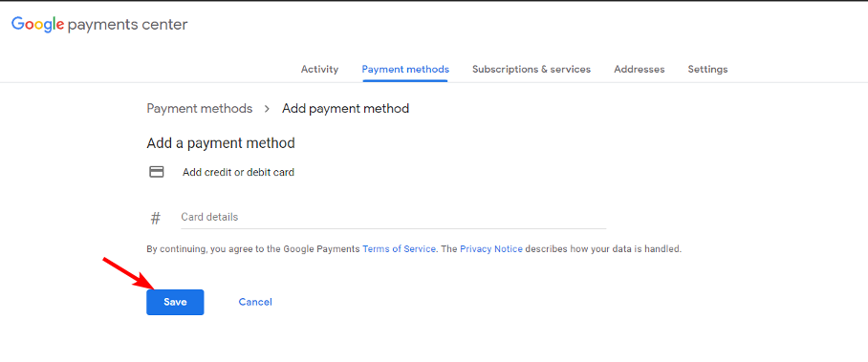Image resolution: width=868 pixels, height=362 pixels.
Task: Click the Add payment method breadcrumb
Action: (345, 109)
